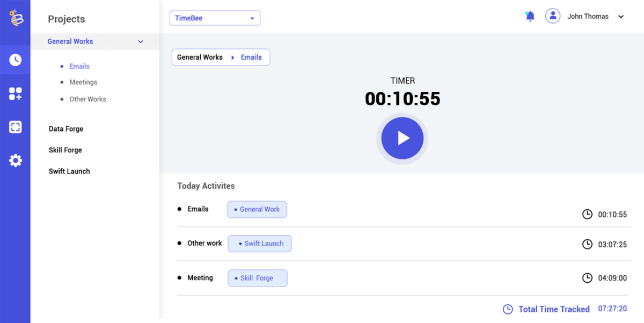644x323 pixels.
Task: Click clock icon beside 03:07:25
Action: (588, 244)
